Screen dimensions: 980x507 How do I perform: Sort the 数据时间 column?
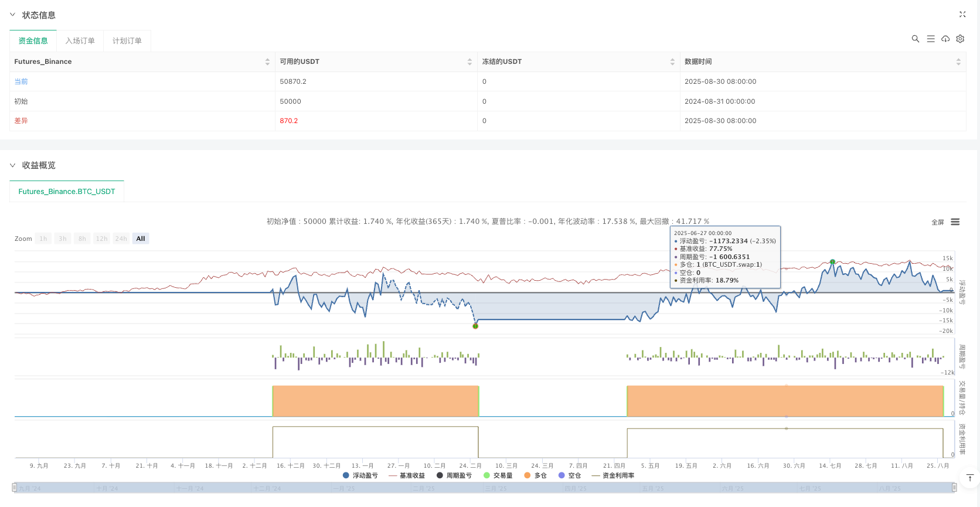click(958, 62)
